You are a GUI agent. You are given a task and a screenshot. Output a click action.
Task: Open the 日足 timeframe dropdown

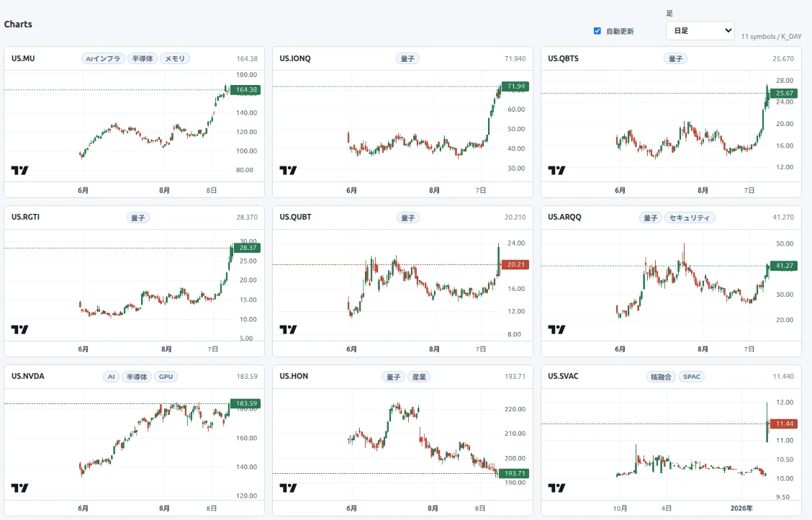(700, 30)
